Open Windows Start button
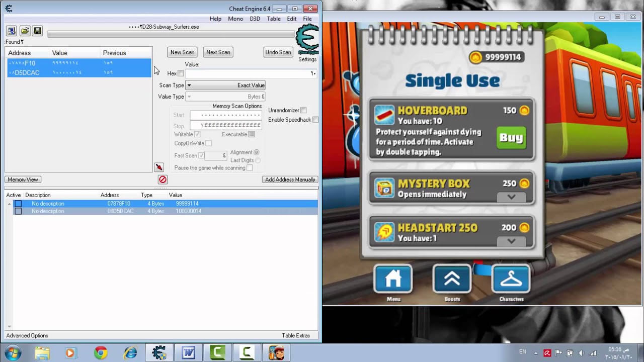 [x=12, y=353]
